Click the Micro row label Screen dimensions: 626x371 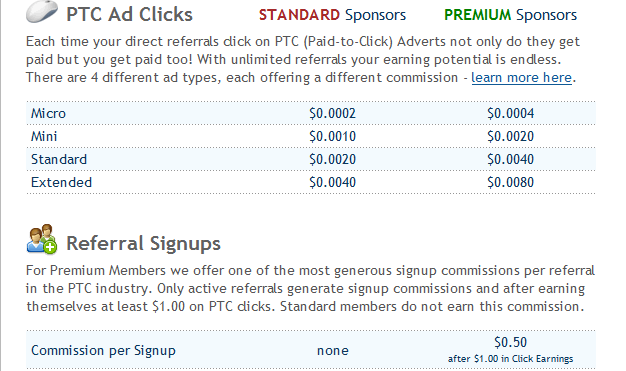click(x=48, y=113)
